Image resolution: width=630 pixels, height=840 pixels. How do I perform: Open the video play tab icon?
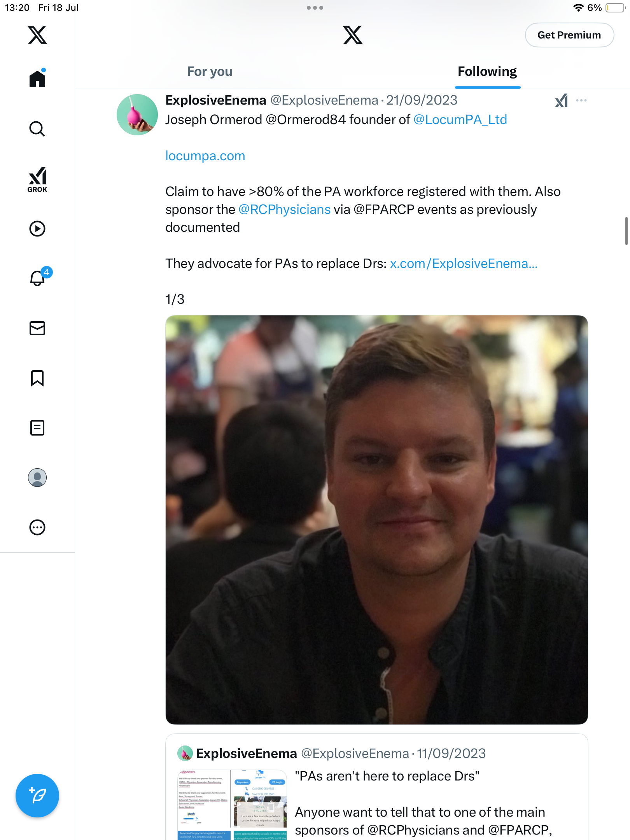[x=37, y=229]
